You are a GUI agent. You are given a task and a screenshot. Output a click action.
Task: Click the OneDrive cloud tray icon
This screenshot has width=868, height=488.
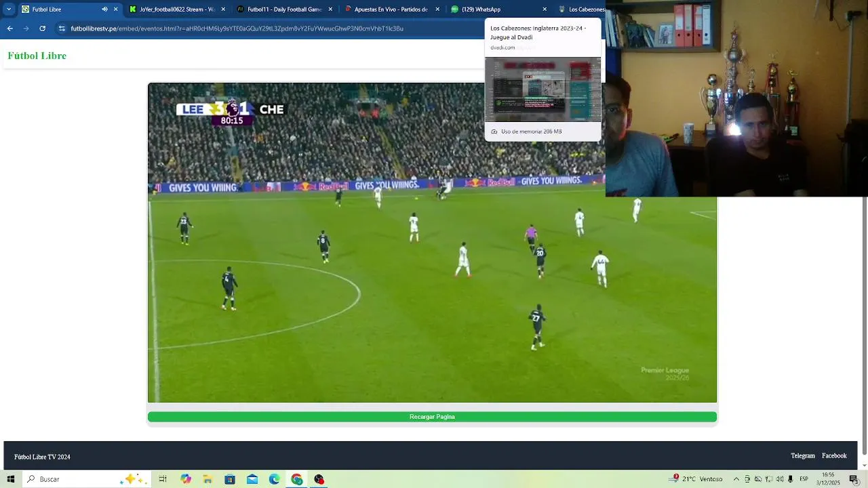point(758,479)
